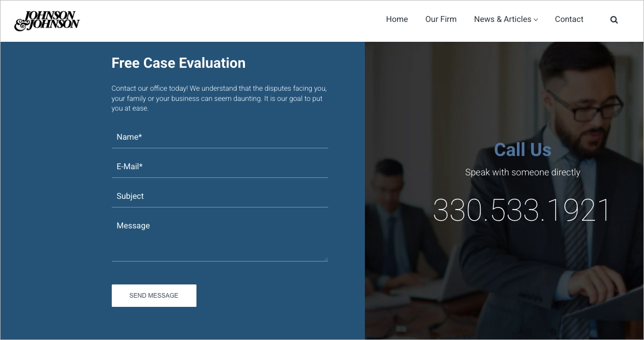Click the Johnson & Johnson logo
Image resolution: width=644 pixels, height=340 pixels.
47,21
